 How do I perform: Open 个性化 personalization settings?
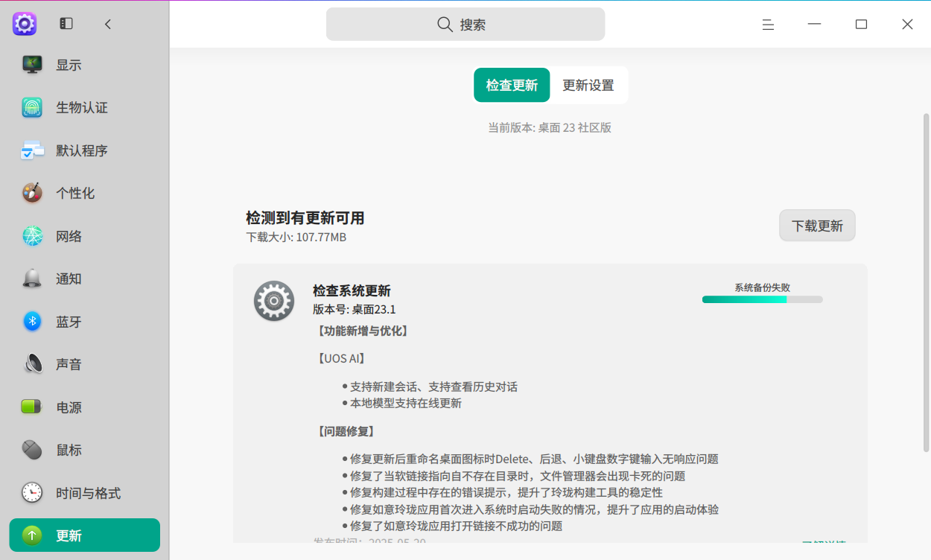[85, 193]
